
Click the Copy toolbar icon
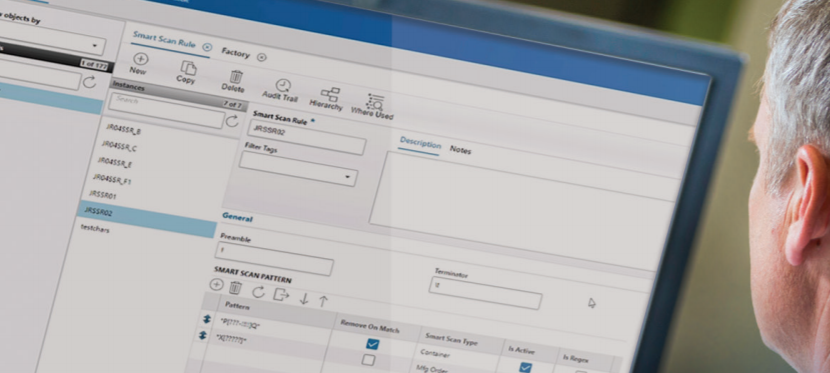188,68
